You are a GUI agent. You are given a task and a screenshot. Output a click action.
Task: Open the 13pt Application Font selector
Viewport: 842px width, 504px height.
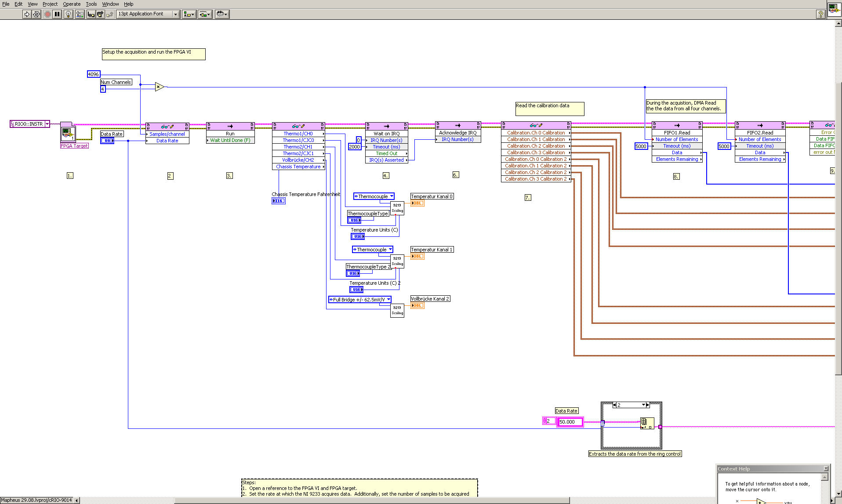(148, 14)
